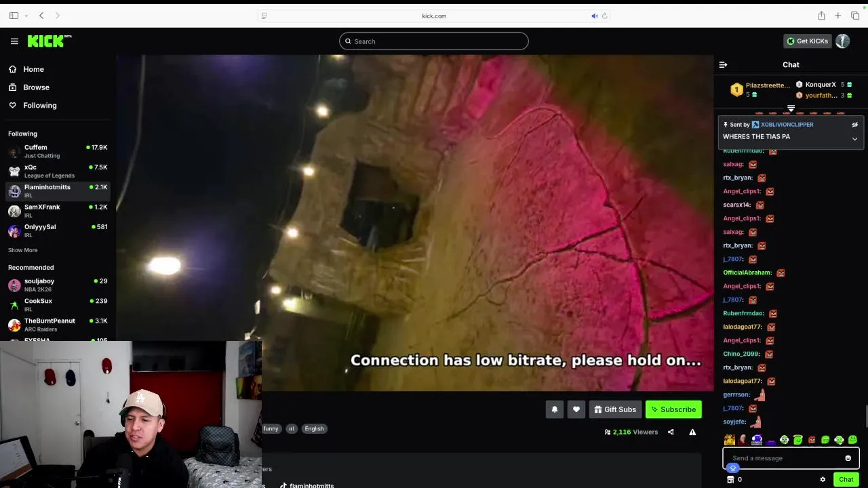The height and width of the screenshot is (488, 868).
Task: Open the Kick hamburger menu
Action: pyautogui.click(x=14, y=41)
